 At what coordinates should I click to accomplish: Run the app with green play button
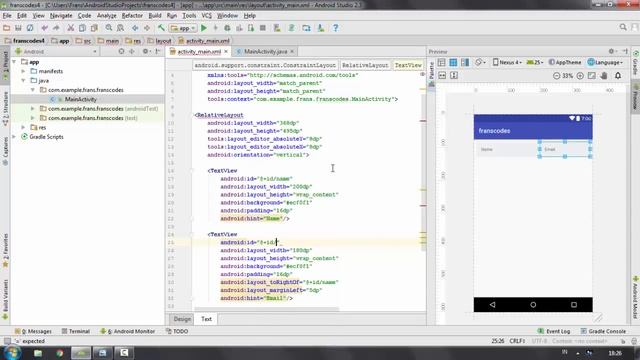coord(204,28)
